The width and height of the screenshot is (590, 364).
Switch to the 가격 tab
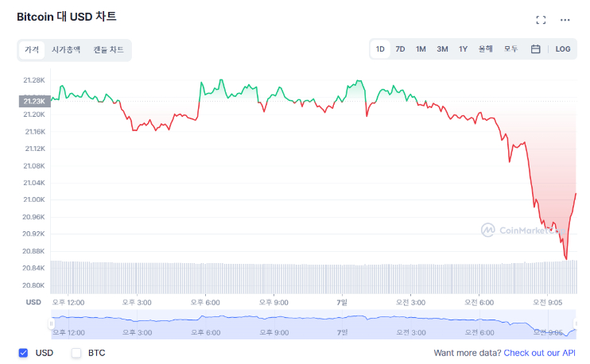click(x=32, y=50)
